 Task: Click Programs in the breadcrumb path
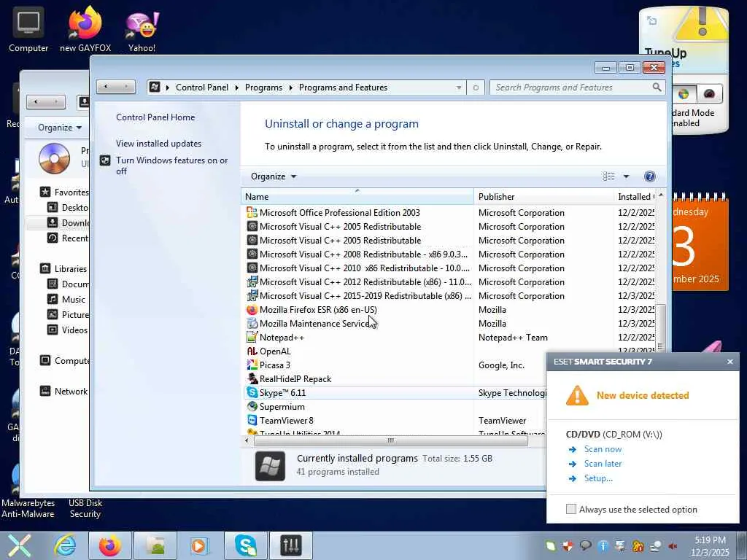tap(263, 87)
